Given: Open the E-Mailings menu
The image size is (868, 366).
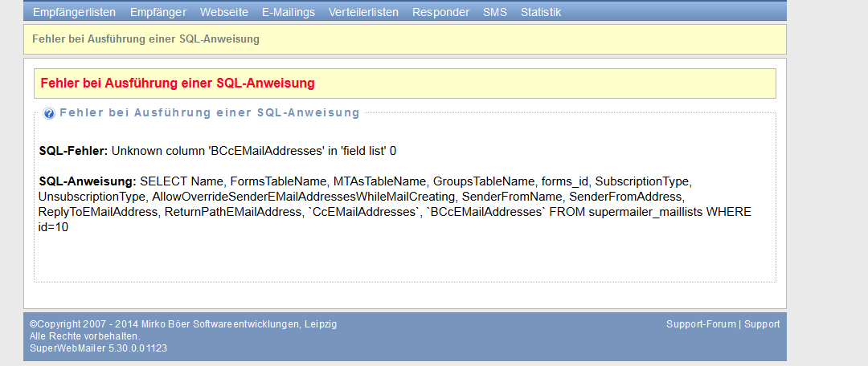Looking at the screenshot, I should click(x=289, y=12).
